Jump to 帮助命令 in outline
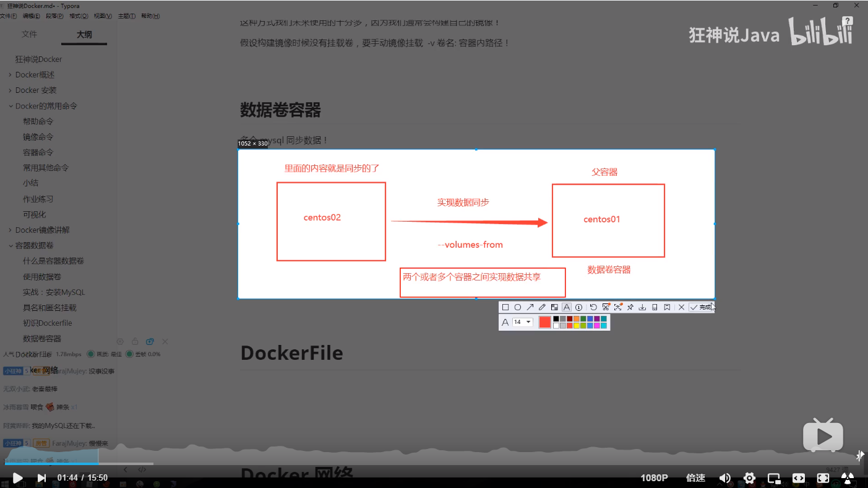868x488 pixels. click(x=38, y=121)
